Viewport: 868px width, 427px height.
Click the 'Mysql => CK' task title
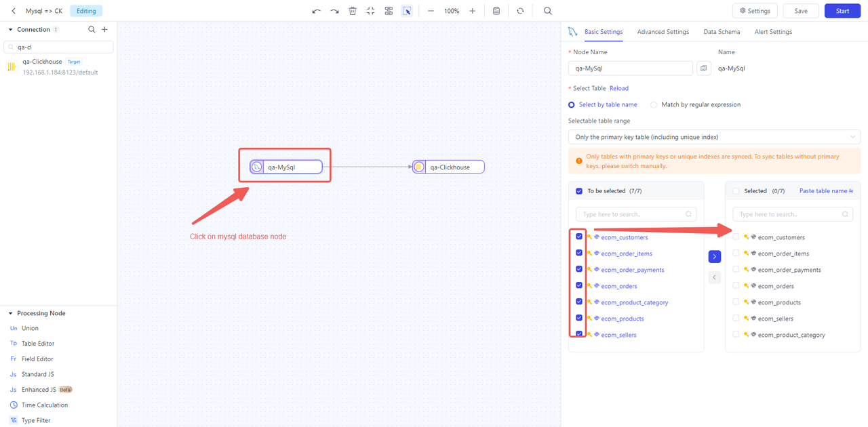point(44,11)
